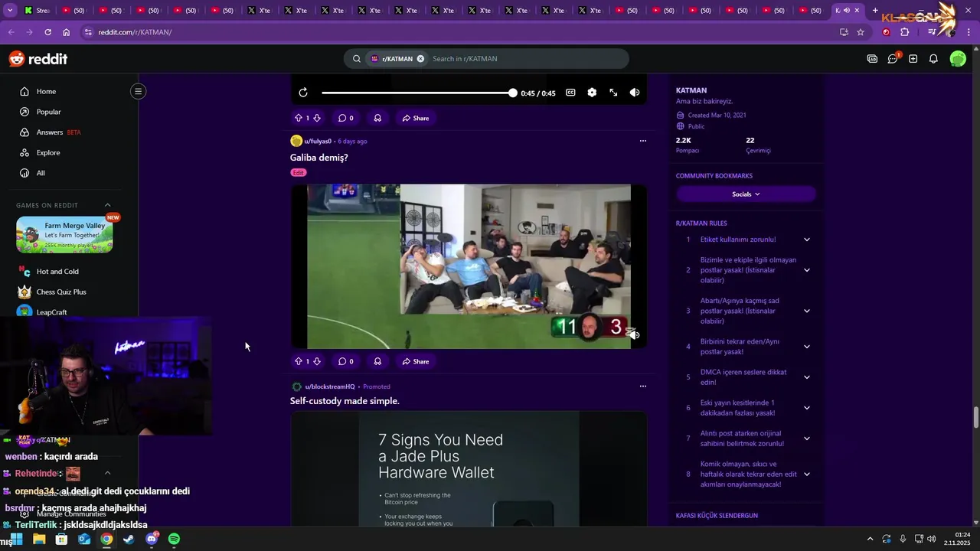The width and height of the screenshot is (980, 551).
Task: Remove the r/KATMAN search filter chip
Action: pyautogui.click(x=420, y=59)
